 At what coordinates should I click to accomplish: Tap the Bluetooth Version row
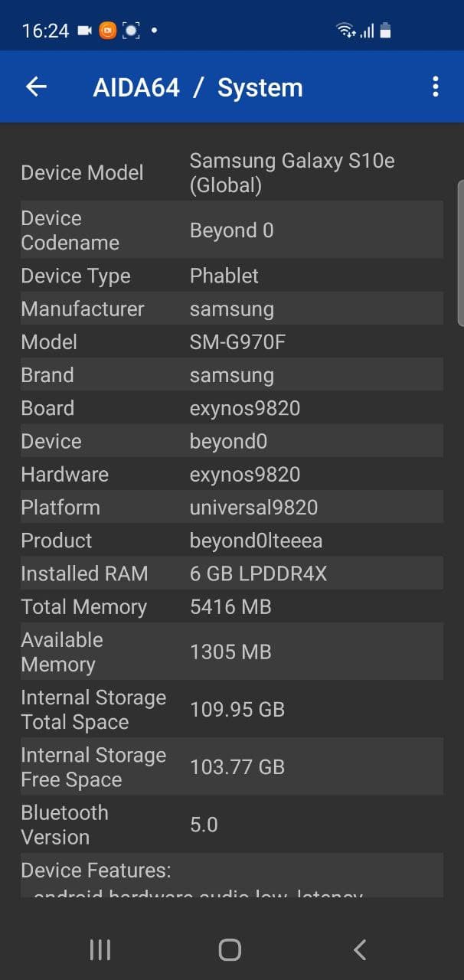[x=231, y=825]
